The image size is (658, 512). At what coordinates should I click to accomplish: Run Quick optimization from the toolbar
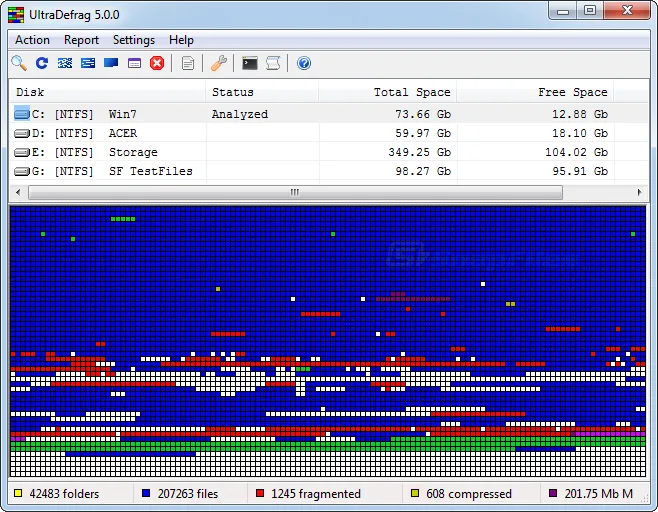click(x=88, y=63)
